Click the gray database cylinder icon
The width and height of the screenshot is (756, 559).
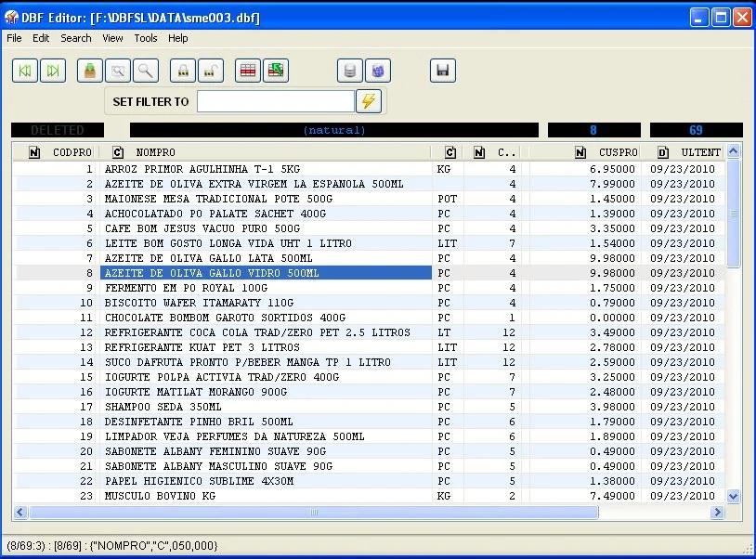pos(350,71)
